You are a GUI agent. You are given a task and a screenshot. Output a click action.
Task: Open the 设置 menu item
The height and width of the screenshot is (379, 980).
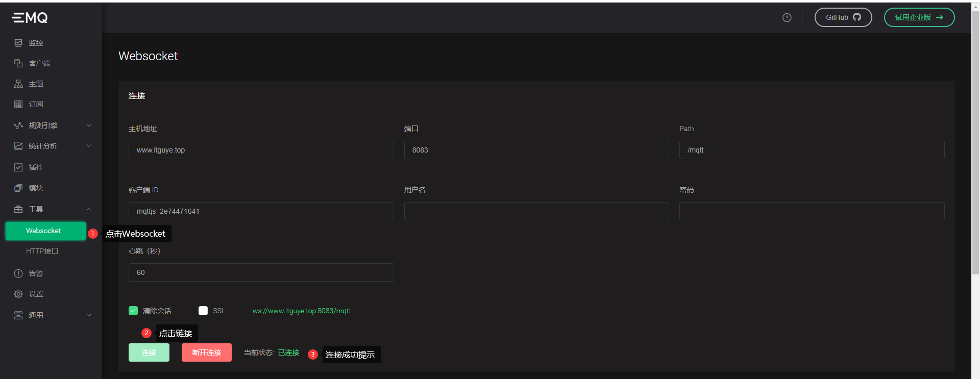coord(51,294)
